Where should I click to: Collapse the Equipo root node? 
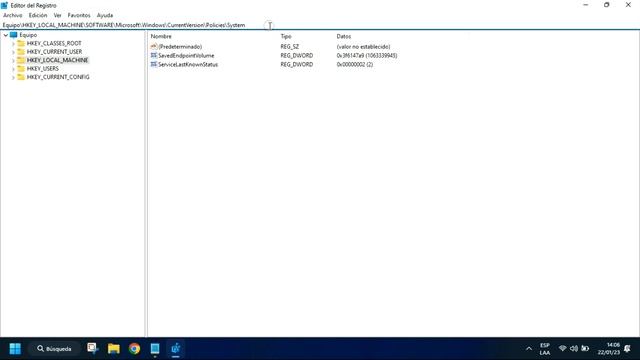pyautogui.click(x=6, y=35)
